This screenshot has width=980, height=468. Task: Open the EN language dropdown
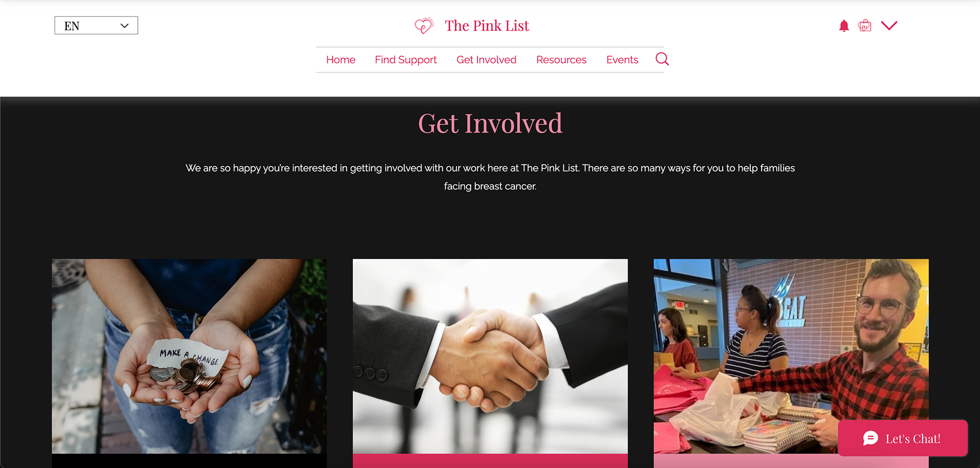[x=96, y=26]
